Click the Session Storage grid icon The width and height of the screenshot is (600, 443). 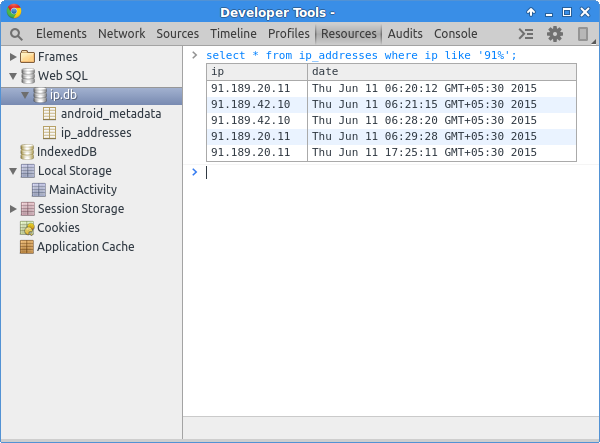[x=28, y=209]
